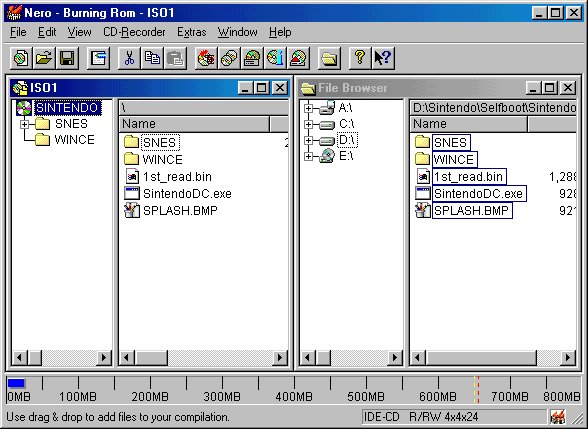Open the Edit menu
588x429 pixels.
(x=47, y=32)
